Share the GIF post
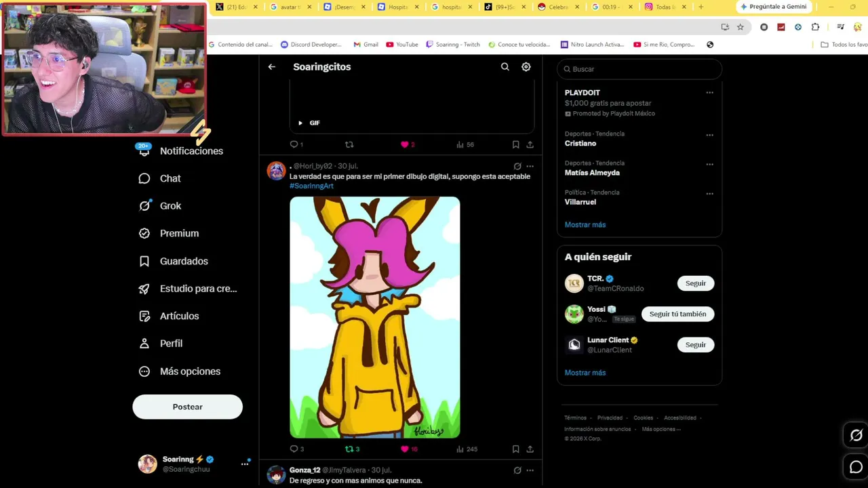The image size is (868, 488). (530, 144)
